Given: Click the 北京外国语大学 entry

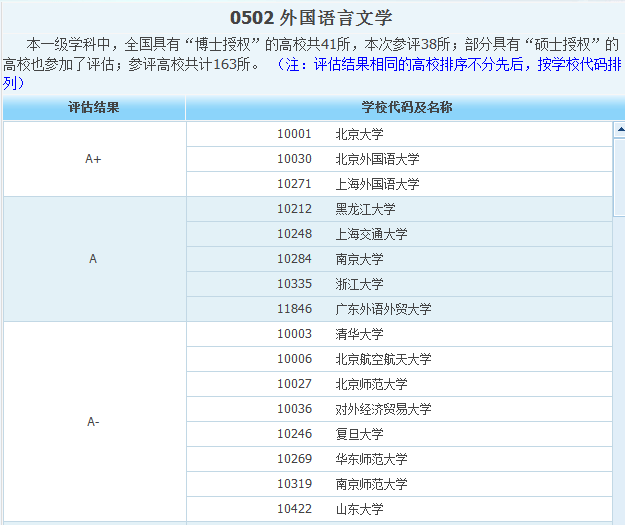Looking at the screenshot, I should tap(377, 159).
